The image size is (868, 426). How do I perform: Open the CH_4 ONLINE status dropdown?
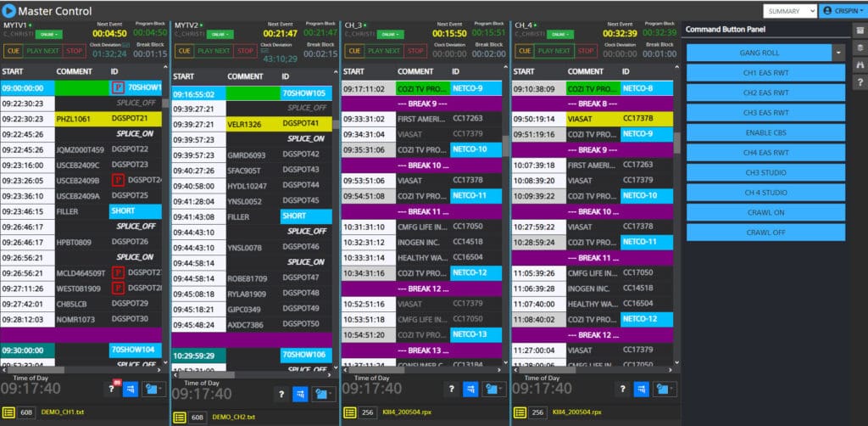click(x=561, y=34)
